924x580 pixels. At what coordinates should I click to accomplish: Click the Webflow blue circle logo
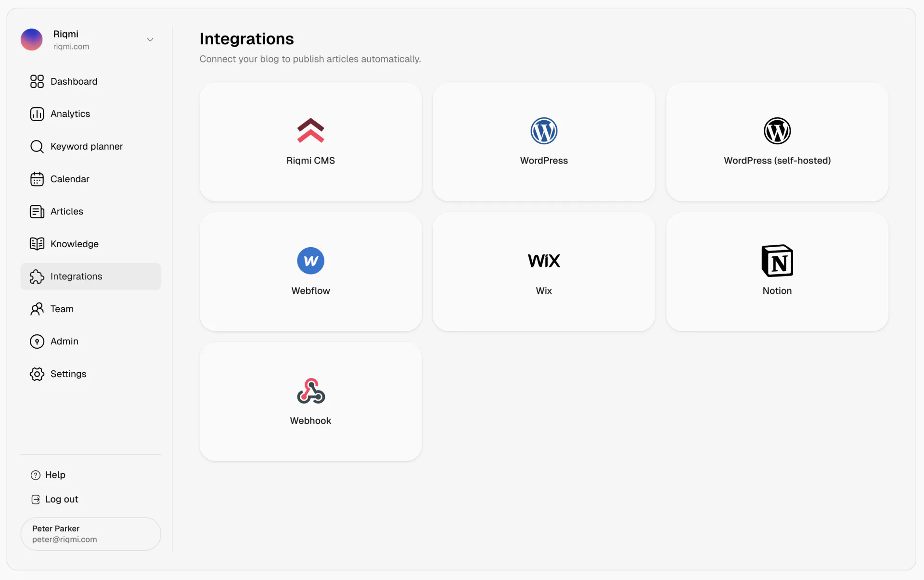(311, 261)
